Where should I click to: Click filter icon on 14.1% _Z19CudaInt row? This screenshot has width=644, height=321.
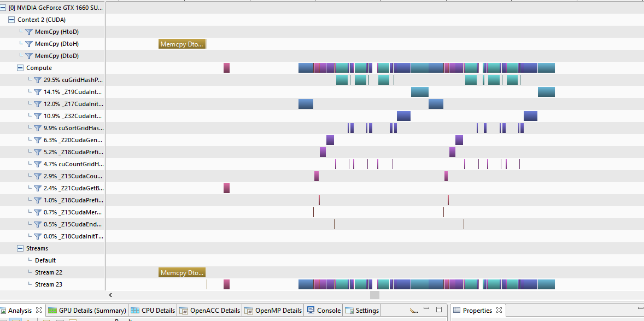[x=38, y=92]
